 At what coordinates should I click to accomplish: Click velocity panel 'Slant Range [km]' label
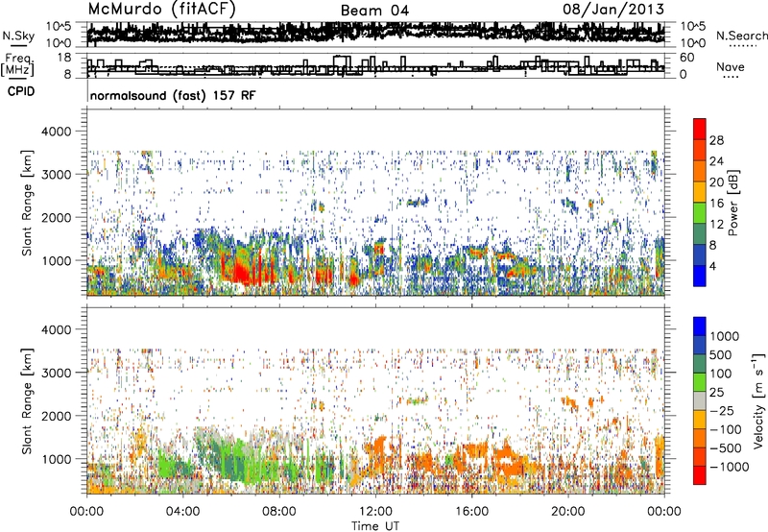point(27,400)
